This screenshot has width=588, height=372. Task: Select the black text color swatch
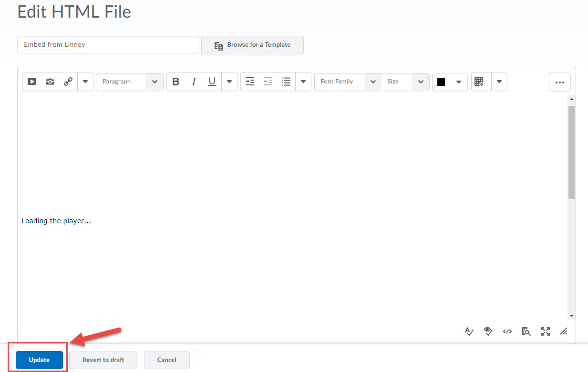click(x=441, y=82)
